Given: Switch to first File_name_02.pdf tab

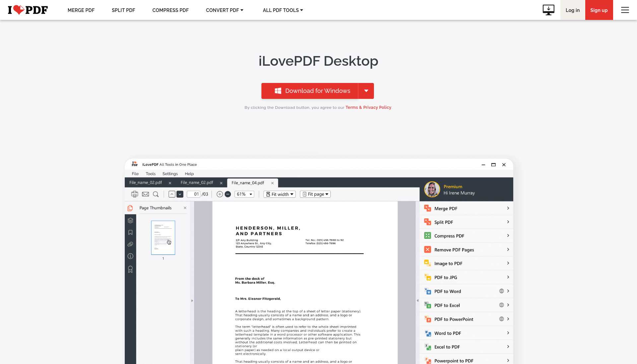Looking at the screenshot, I should 146,182.
